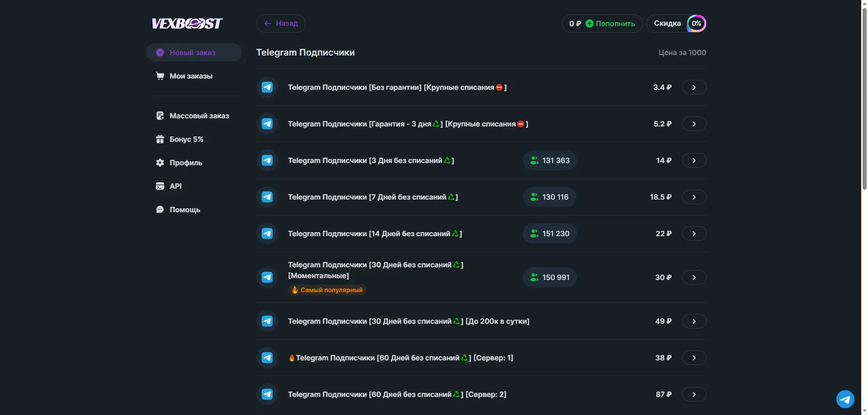Open 7 Дней без списаний via chevron

pos(694,197)
